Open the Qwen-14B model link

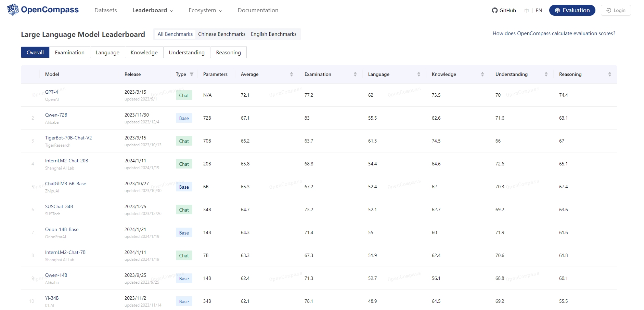pyautogui.click(x=56, y=275)
